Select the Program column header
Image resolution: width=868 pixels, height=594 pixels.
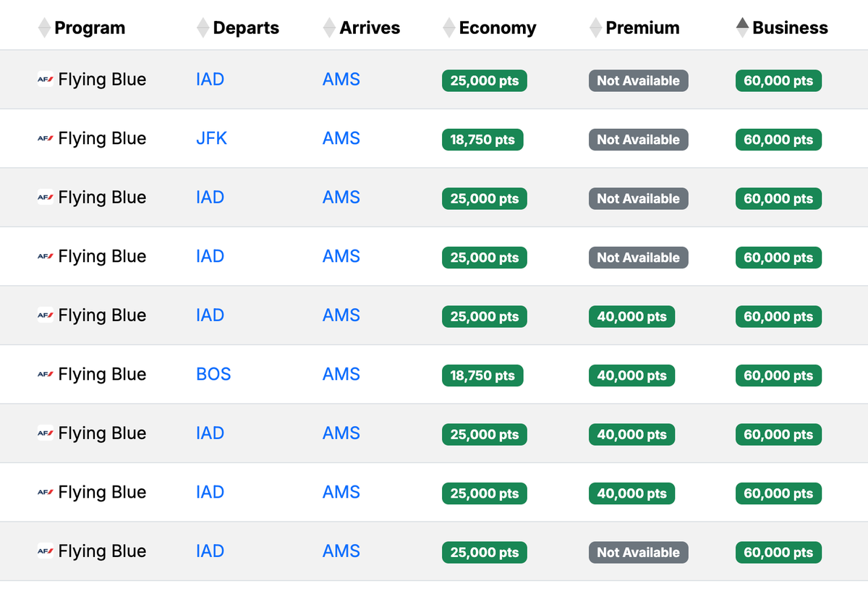pyautogui.click(x=90, y=27)
